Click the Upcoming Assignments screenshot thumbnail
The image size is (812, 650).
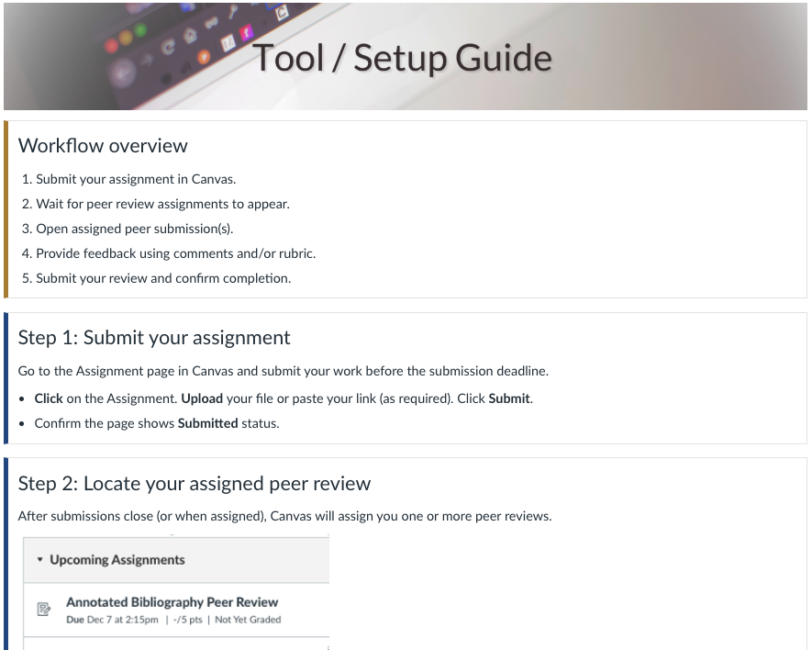[177, 592]
